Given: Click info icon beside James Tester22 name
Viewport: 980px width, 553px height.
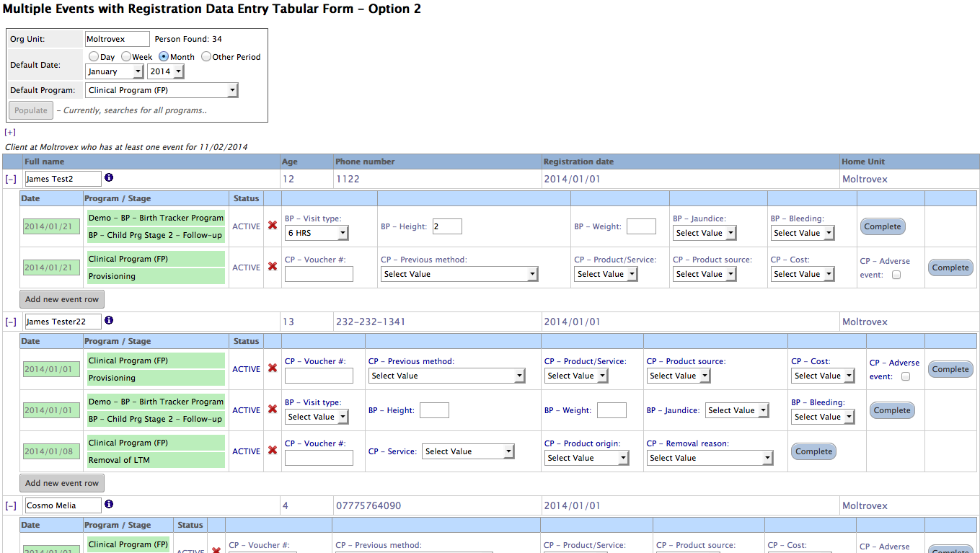Looking at the screenshot, I should point(109,320).
